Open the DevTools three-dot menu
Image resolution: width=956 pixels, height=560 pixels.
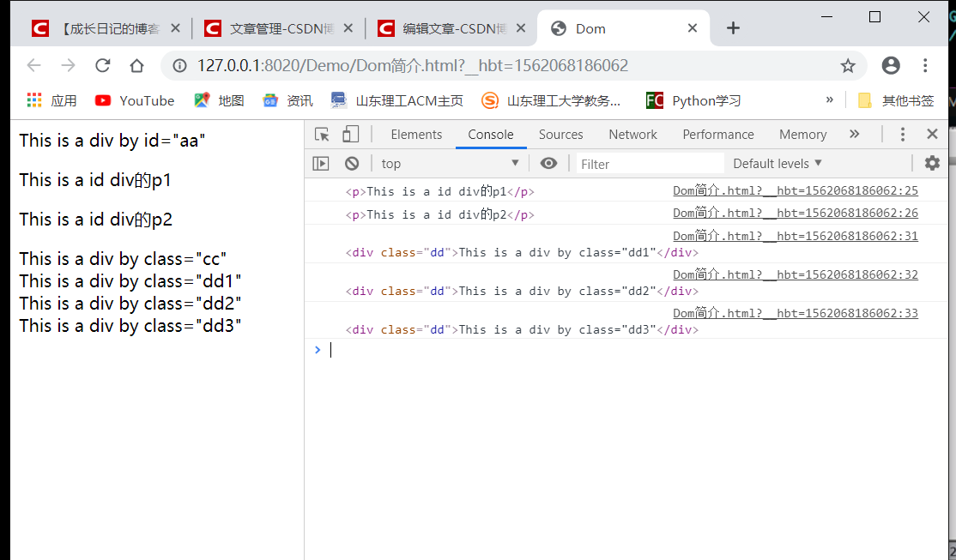(902, 134)
